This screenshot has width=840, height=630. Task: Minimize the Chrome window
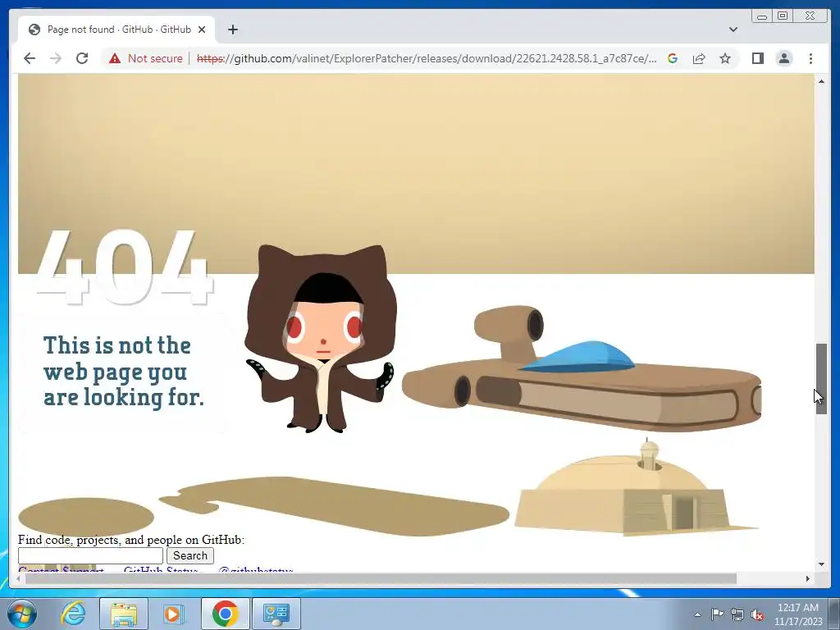[x=762, y=16]
